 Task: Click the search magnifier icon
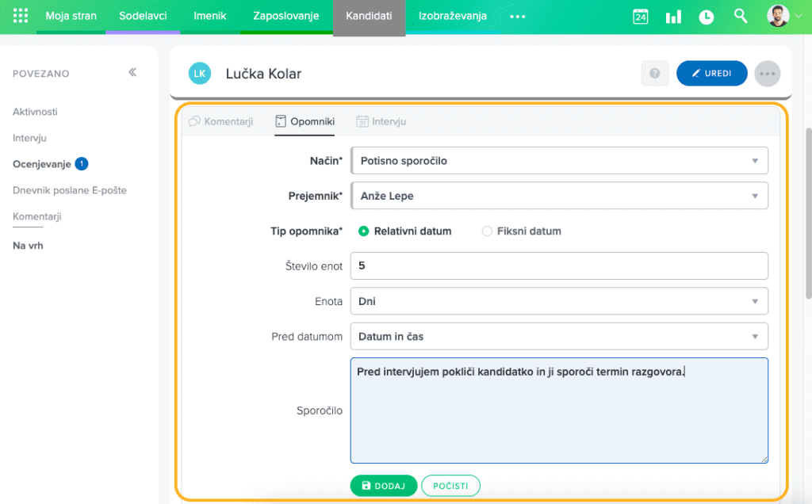tap(741, 16)
